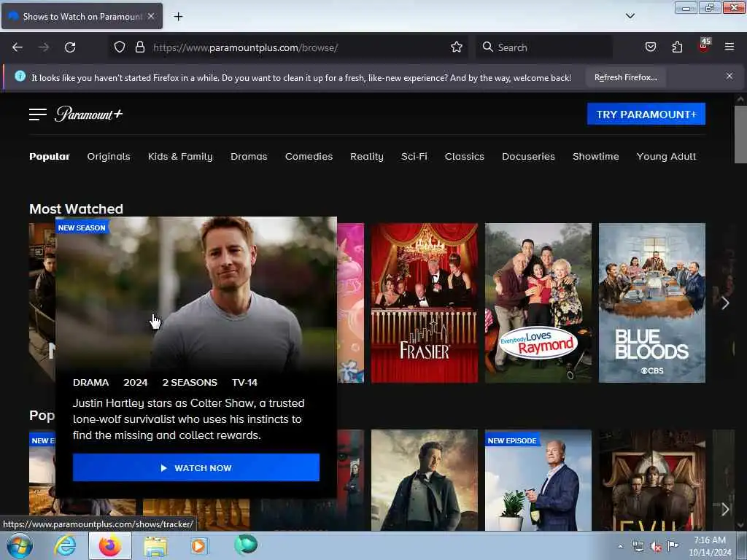Click the muted volume tray icon
This screenshot has width=747, height=560.
coord(656,547)
